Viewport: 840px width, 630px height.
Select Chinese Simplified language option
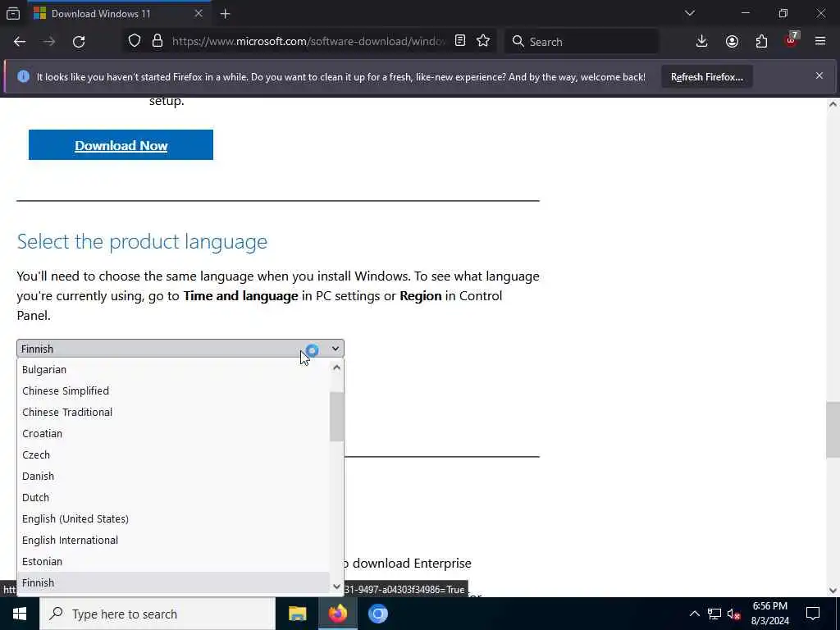174,391
